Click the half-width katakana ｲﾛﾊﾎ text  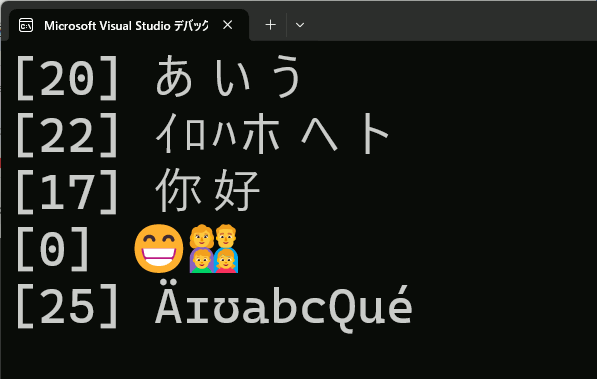point(218,133)
